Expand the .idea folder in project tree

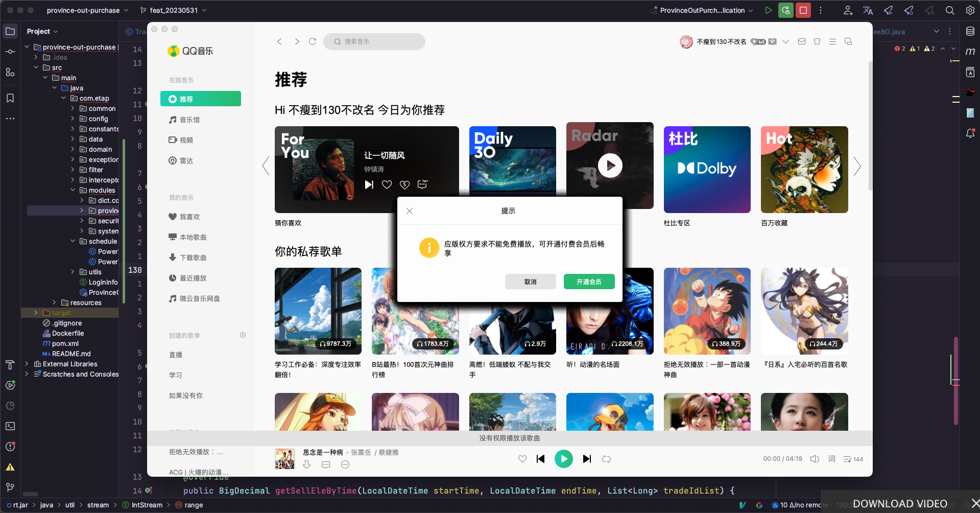tap(36, 57)
